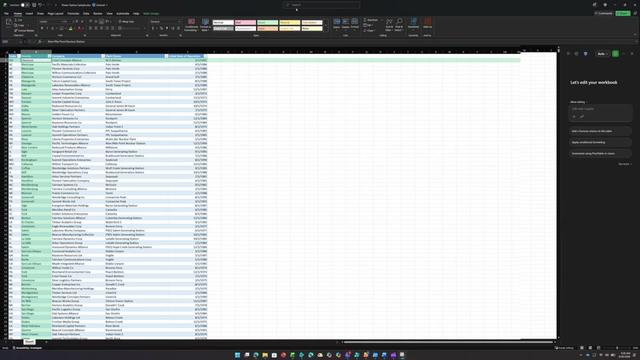Viewport: 640px width, 360px height.
Task: Open File Explorer from the Windows taskbar
Action: [265, 355]
